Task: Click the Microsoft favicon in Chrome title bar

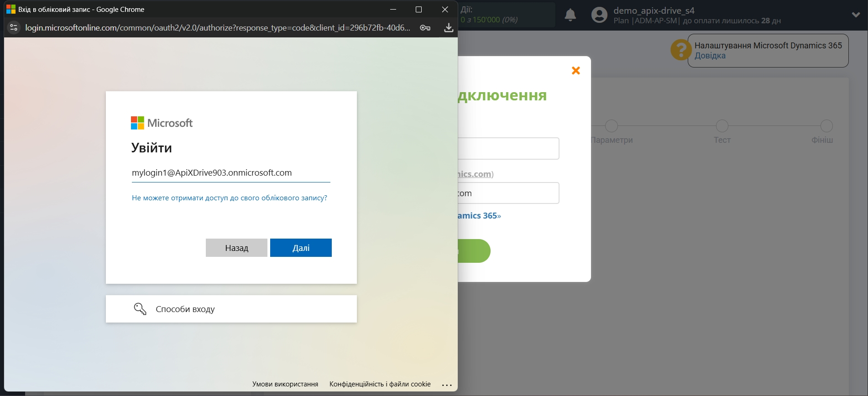Action: [x=11, y=9]
